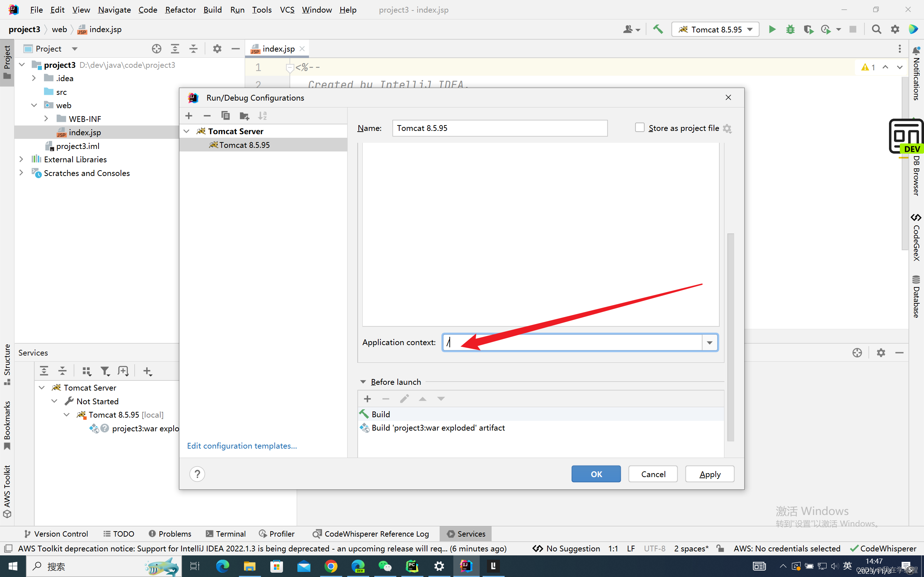The image size is (924, 577).
Task: Click the dialog help question mark
Action: point(197,474)
